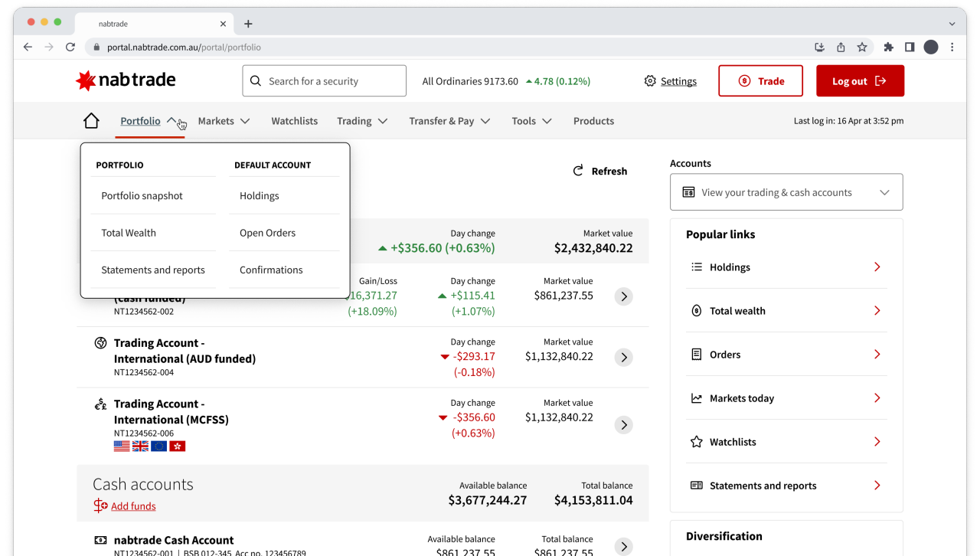Click the market value $2,432,840.22

coord(593,248)
